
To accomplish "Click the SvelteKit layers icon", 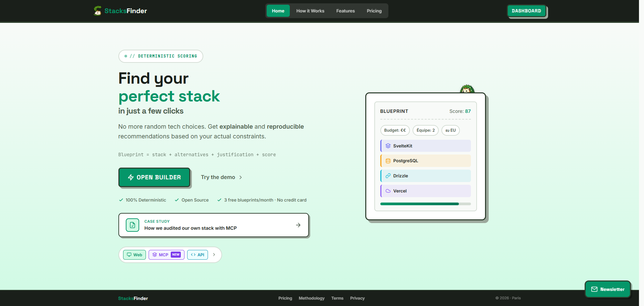I will [x=388, y=146].
